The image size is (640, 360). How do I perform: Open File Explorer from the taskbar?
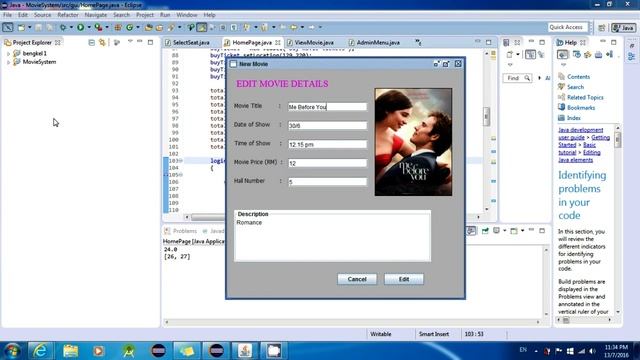pyautogui.click(x=71, y=351)
